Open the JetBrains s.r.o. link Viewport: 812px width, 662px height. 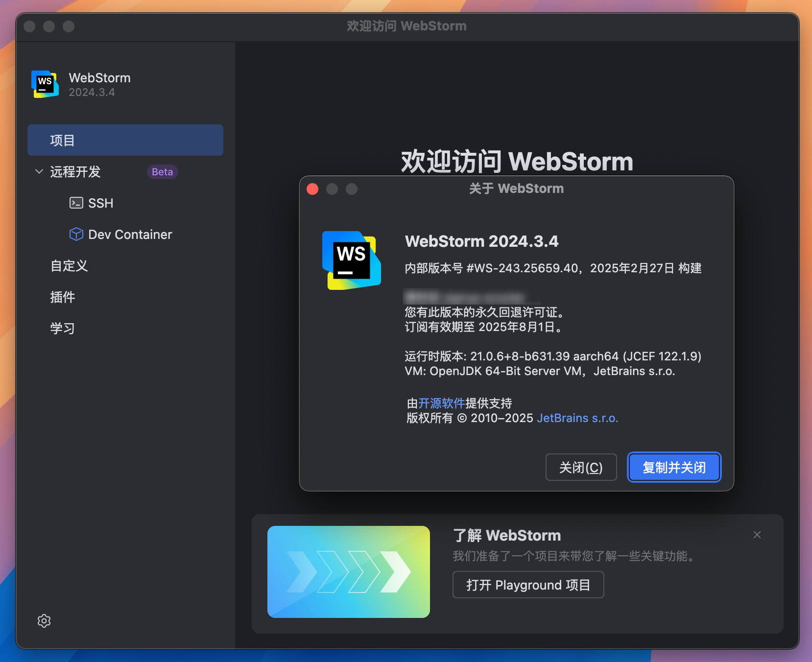coord(578,418)
